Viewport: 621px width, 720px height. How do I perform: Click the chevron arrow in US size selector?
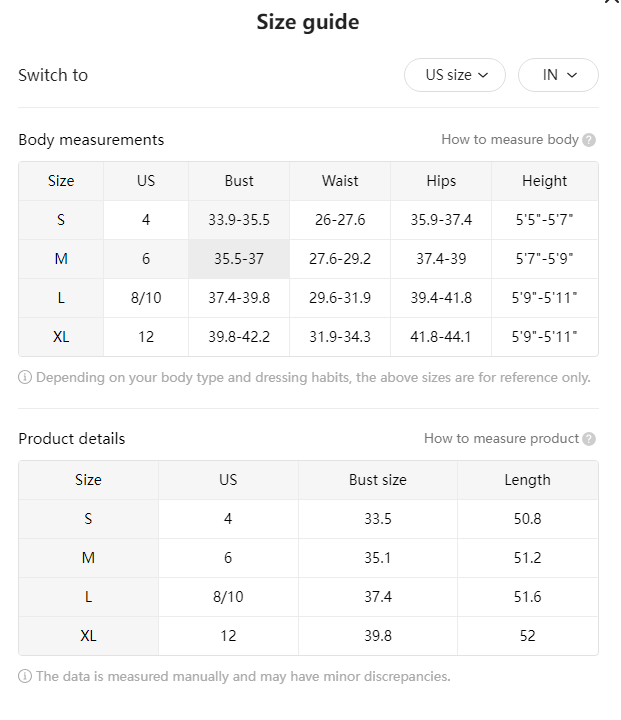[x=483, y=75]
